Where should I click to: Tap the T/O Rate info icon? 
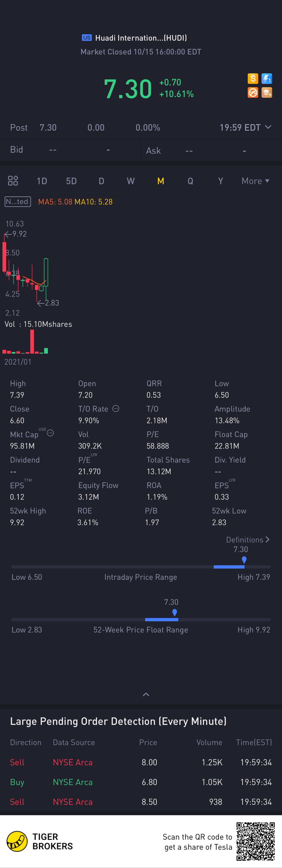pos(116,408)
